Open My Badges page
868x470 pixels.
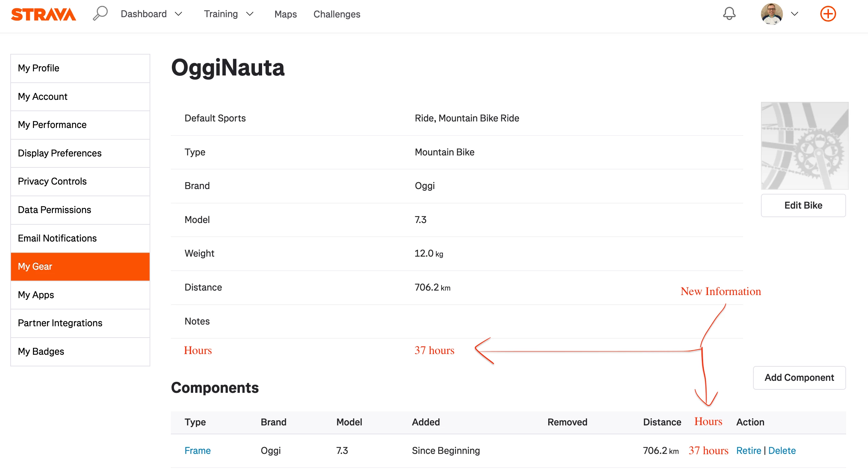[80, 352]
